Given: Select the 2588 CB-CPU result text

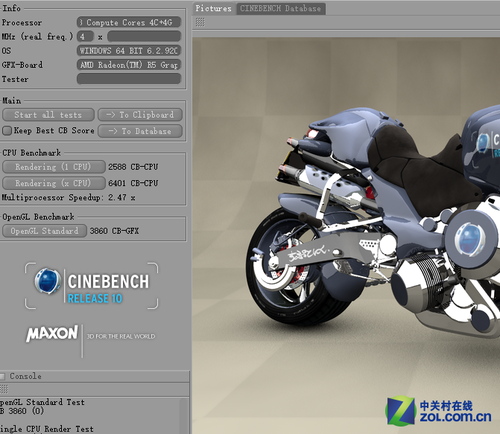Looking at the screenshot, I should coord(133,167).
